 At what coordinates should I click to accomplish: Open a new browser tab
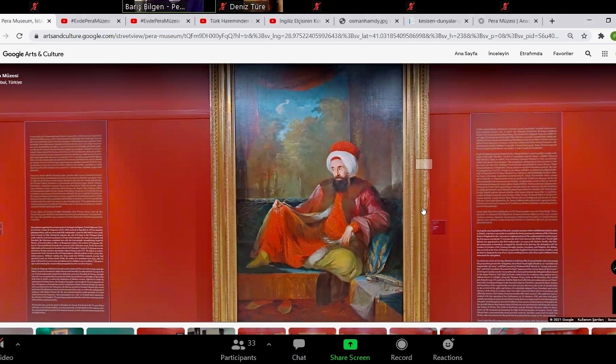click(x=552, y=21)
